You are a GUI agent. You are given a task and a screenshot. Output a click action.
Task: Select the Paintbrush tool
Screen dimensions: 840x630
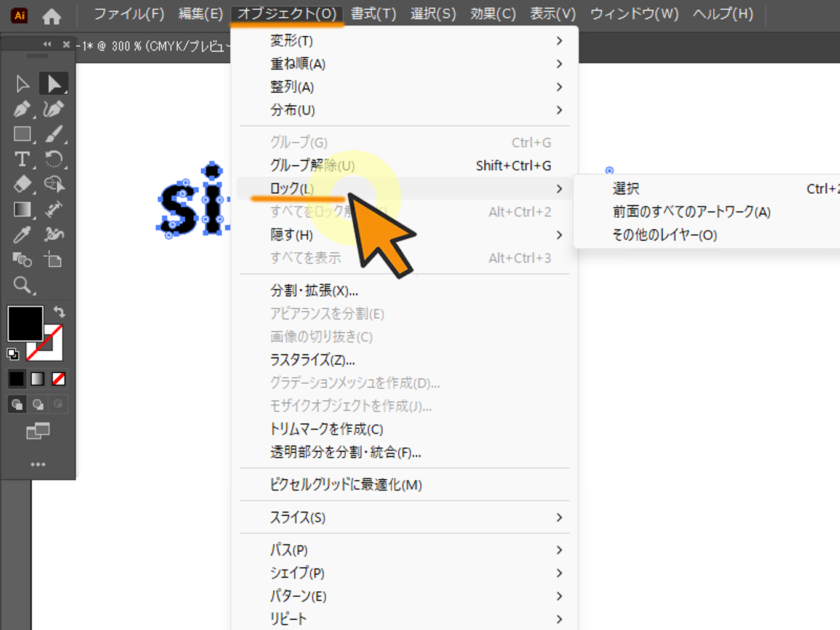coord(54,134)
